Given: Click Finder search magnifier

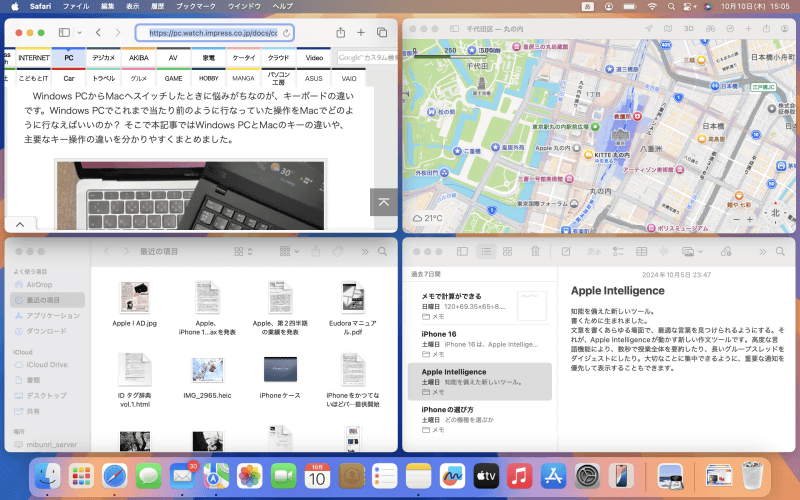Looking at the screenshot, I should point(382,252).
